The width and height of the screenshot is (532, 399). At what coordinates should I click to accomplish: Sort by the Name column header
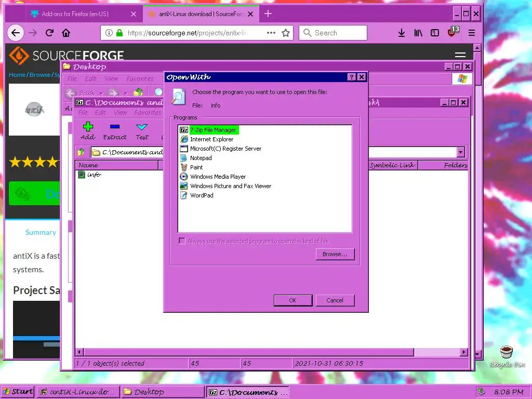coord(117,165)
